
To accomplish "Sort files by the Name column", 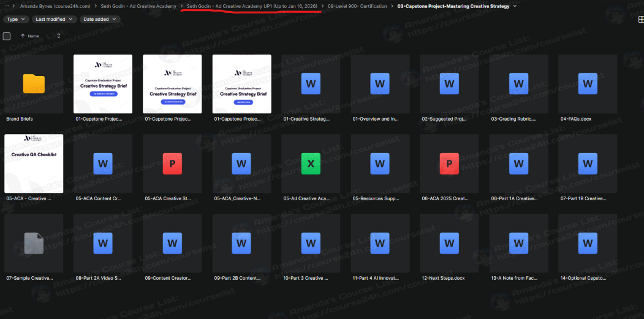I will (32, 36).
